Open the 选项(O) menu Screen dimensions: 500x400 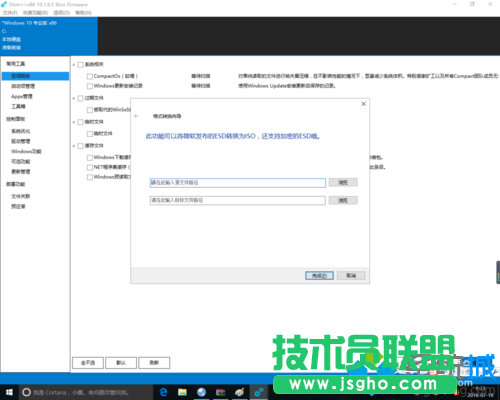[62, 13]
